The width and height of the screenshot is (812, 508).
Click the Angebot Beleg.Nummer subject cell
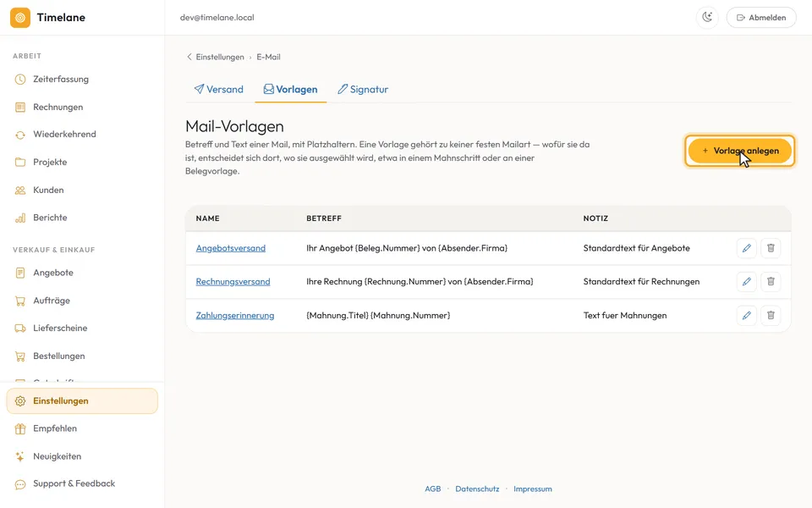[407, 248]
